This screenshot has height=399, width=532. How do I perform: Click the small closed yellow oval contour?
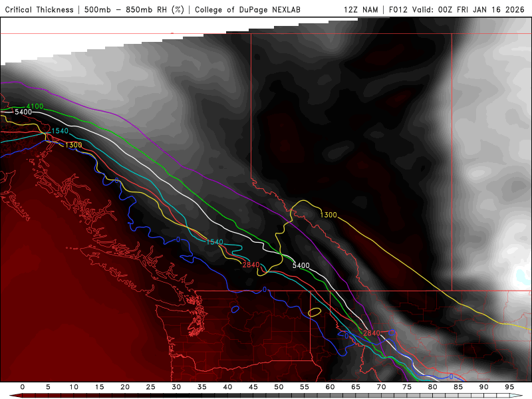(x=315, y=312)
